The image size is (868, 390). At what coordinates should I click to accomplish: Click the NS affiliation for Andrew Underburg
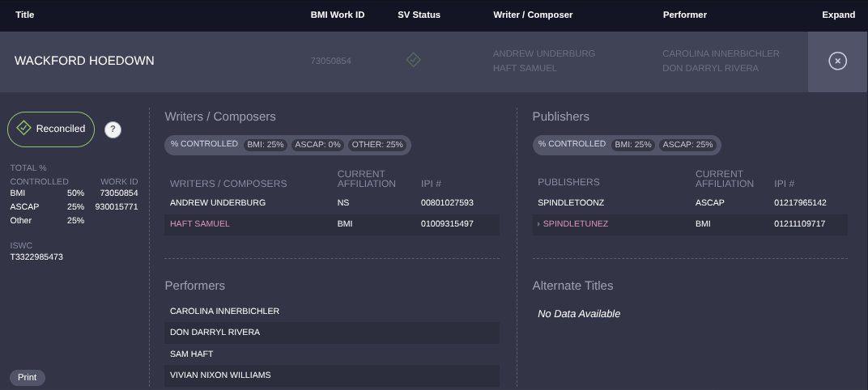coord(343,203)
